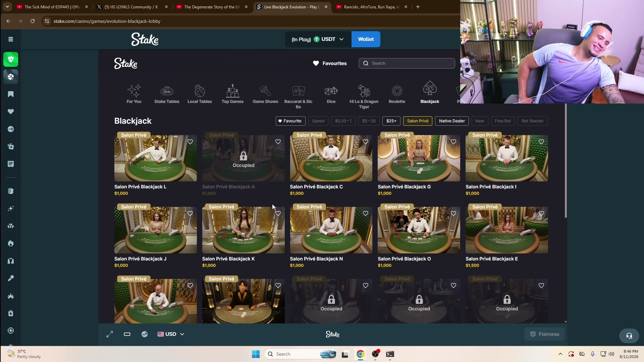
Task: Click the browser address bar URL
Action: click(x=107, y=21)
